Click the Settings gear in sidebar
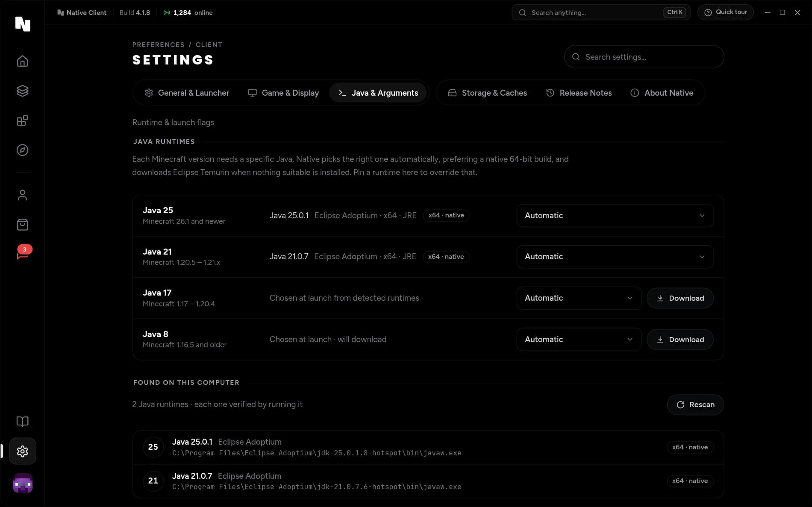 click(22, 451)
